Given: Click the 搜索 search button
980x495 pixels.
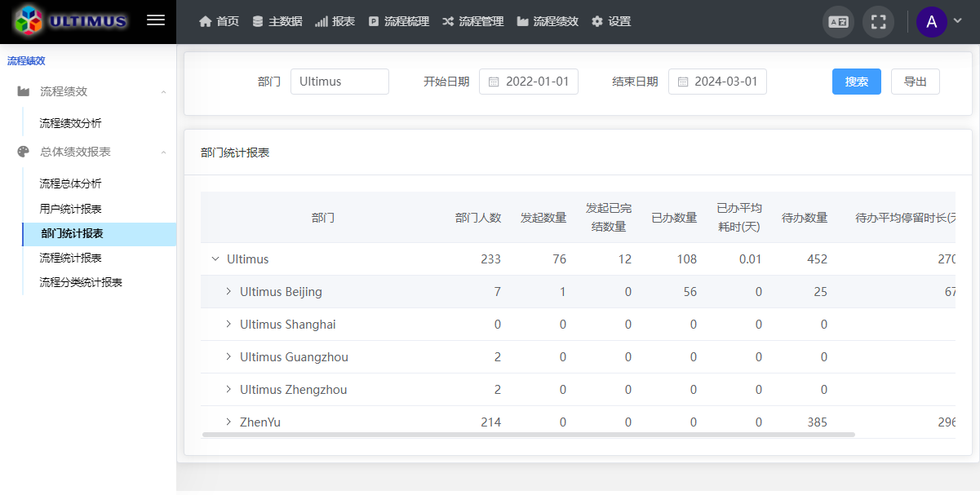Looking at the screenshot, I should pyautogui.click(x=857, y=82).
